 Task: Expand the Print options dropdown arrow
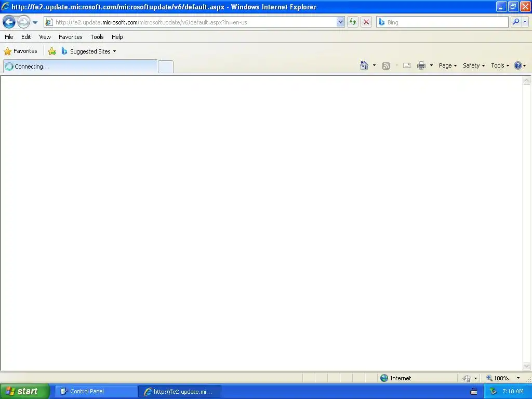[431, 65]
